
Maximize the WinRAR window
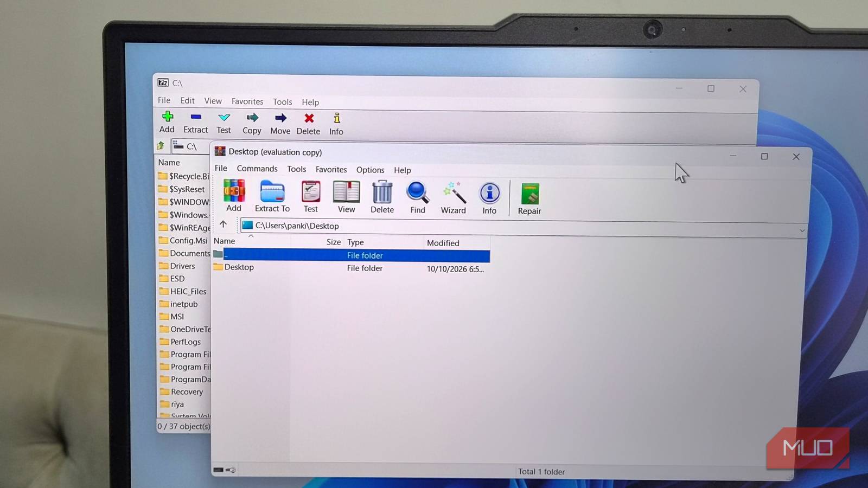pos(764,156)
